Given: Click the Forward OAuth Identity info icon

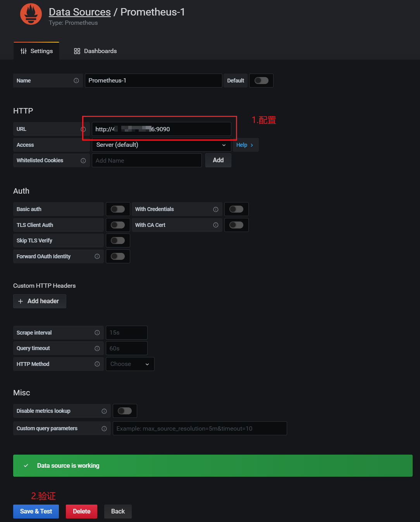Looking at the screenshot, I should tap(97, 256).
